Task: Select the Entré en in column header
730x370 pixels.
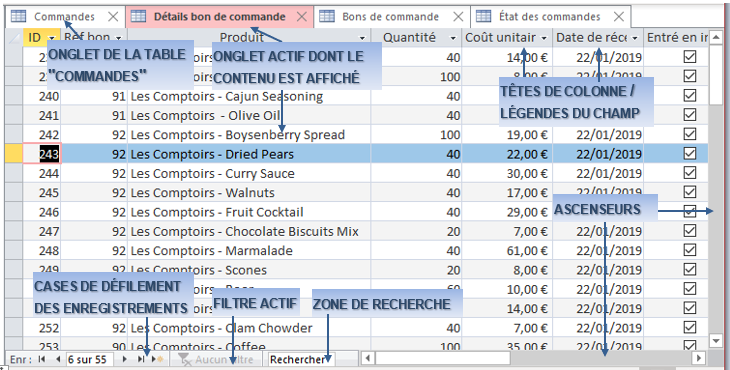Action: (x=677, y=38)
